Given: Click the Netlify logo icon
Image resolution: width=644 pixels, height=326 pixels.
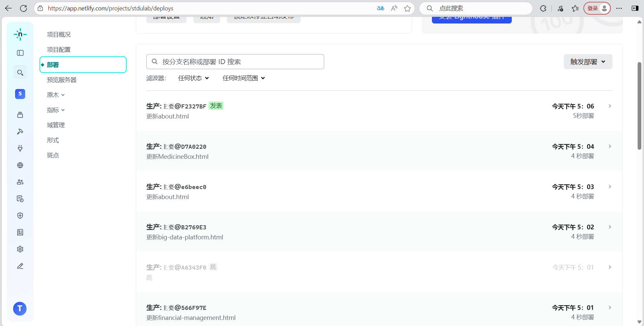Looking at the screenshot, I should click(20, 34).
